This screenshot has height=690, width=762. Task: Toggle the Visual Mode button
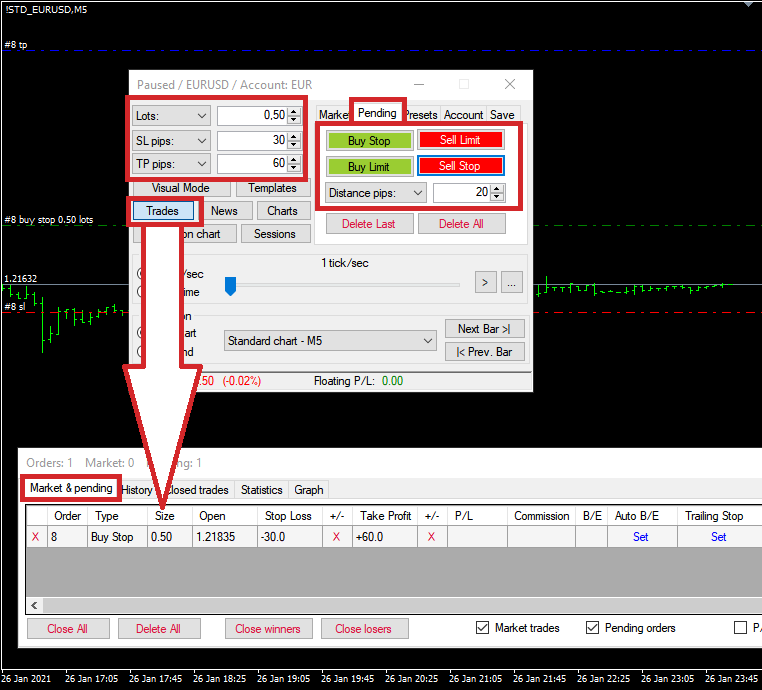pos(181,188)
